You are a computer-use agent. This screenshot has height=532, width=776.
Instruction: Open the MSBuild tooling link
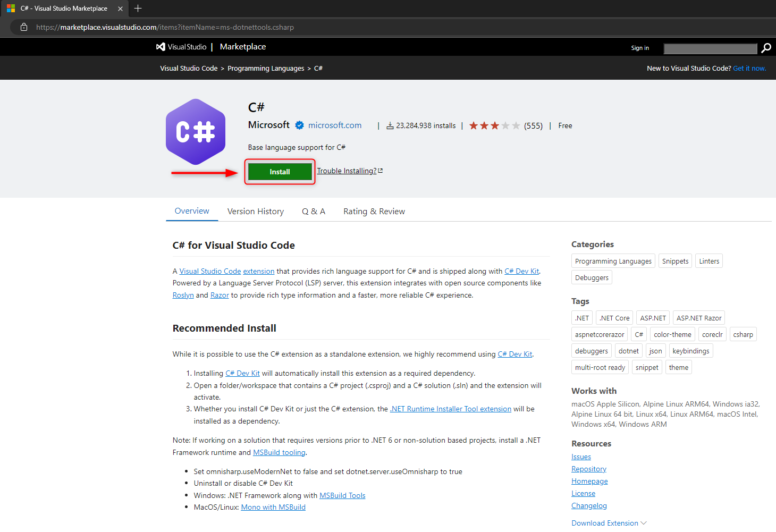(x=279, y=452)
